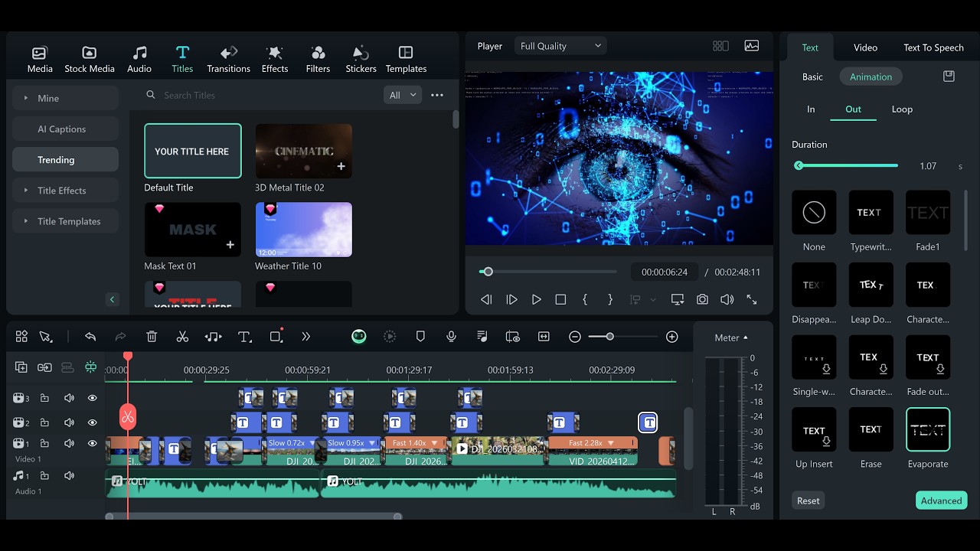
Task: Zoom out the timeline with minus icon
Action: click(575, 337)
